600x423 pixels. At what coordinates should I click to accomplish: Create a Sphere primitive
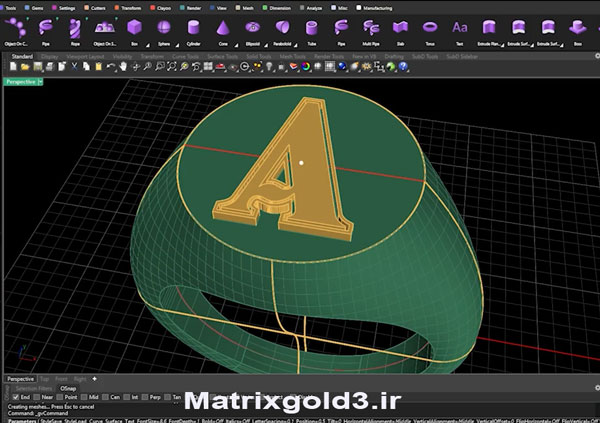pos(164,31)
